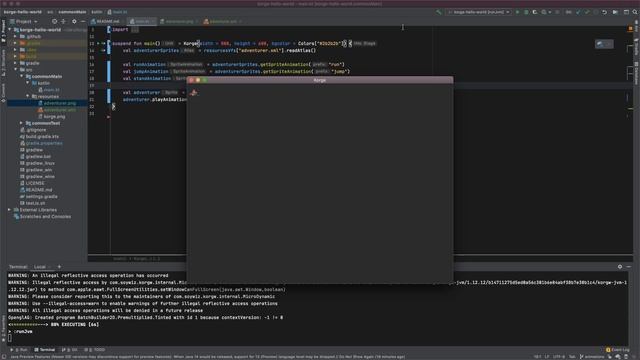The height and width of the screenshot is (360, 640).
Task: Switch to adventurer.png editor tab
Action: point(178,21)
